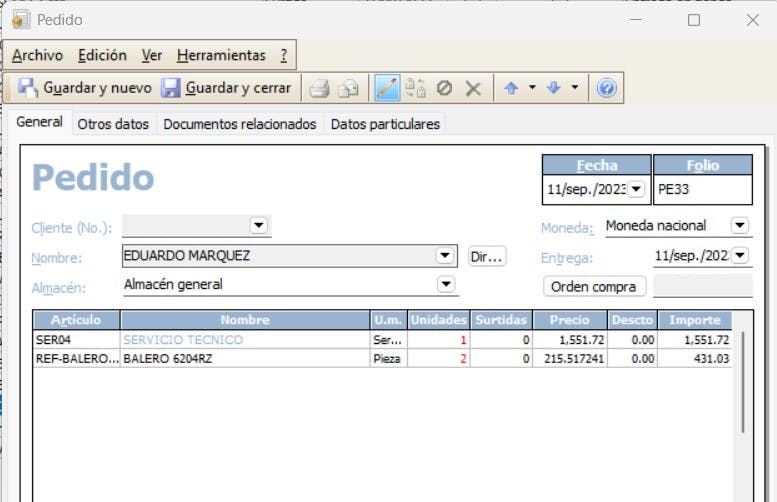Open the Ver menu
777x502 pixels.
[152, 55]
